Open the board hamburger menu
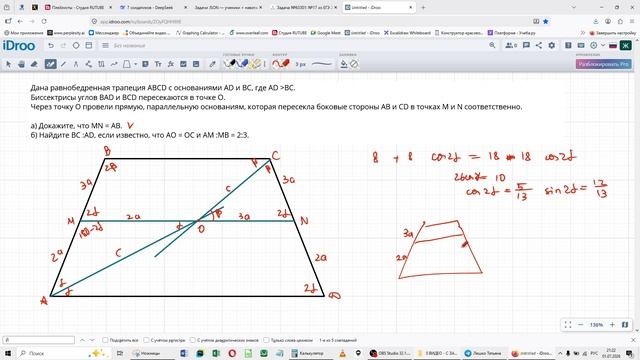Viewport: 640px width, 360px height. (105, 45)
